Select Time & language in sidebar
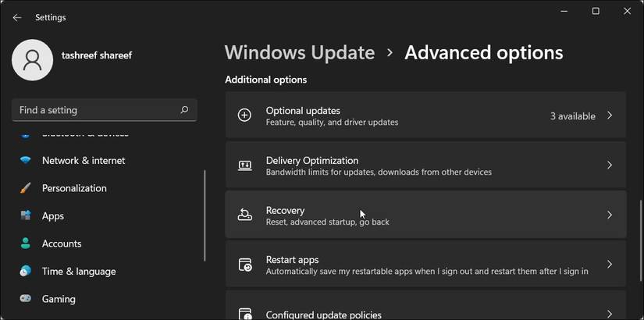Viewport: 644px width, 320px height. [79, 272]
